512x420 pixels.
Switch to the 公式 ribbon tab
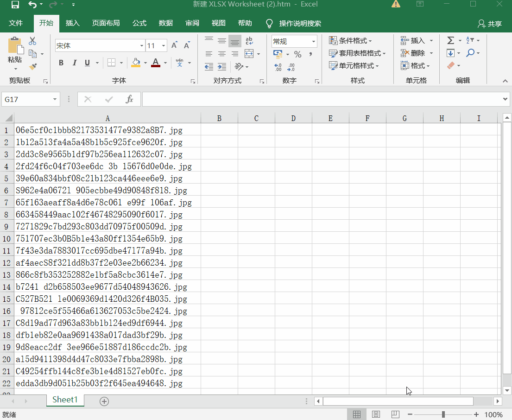139,23
